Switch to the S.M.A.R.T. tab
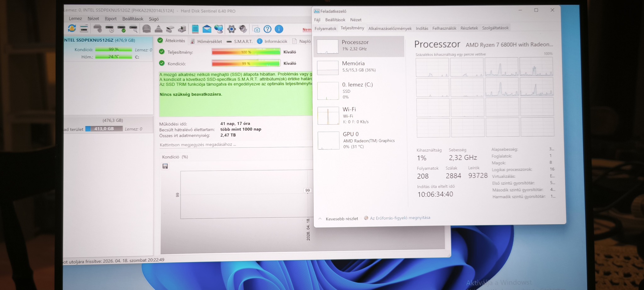 pyautogui.click(x=240, y=41)
